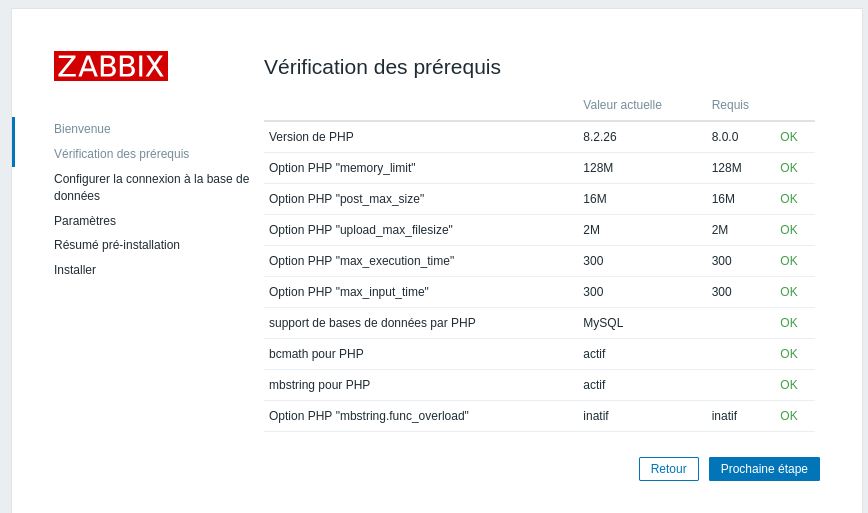Viewport: 868px width, 513px height.
Task: Go to the Prochaine étape button
Action: (764, 469)
